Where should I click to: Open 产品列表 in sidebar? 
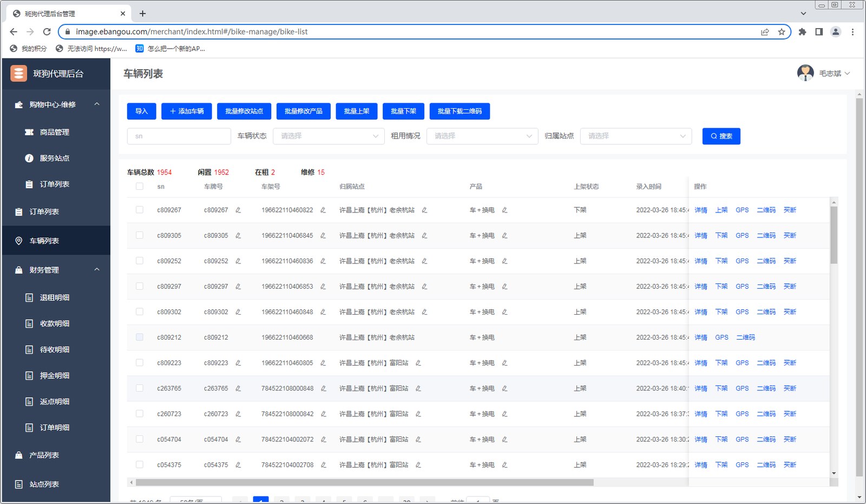(44, 455)
